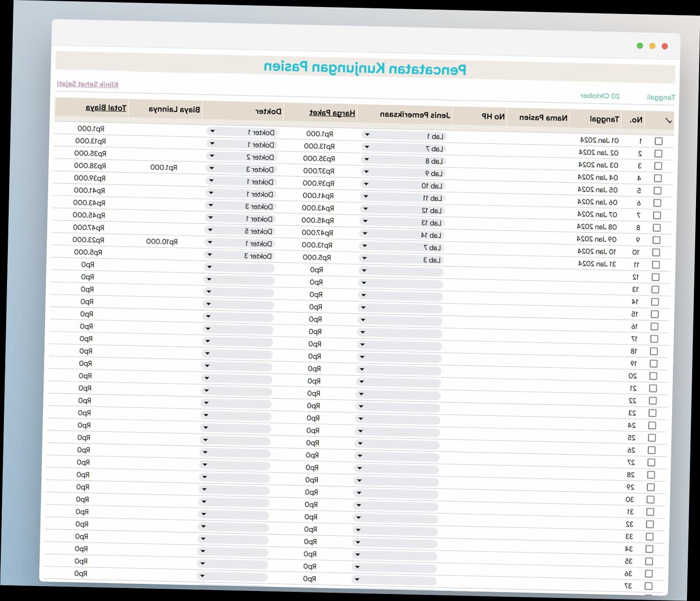The image size is (700, 601).
Task: Expand the Lab 14 examination dropdown
Action: point(365,234)
